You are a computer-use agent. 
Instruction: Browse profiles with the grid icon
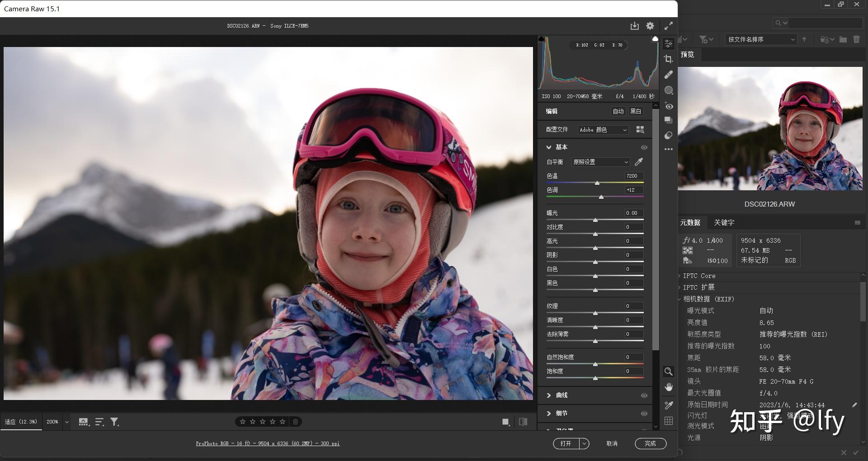640,130
